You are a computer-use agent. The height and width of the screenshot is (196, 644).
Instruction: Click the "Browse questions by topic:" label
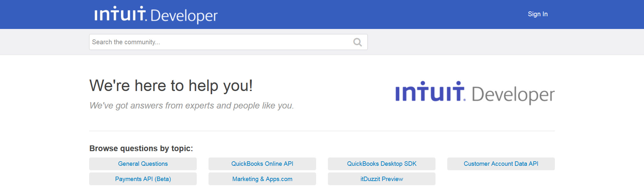pos(141,148)
